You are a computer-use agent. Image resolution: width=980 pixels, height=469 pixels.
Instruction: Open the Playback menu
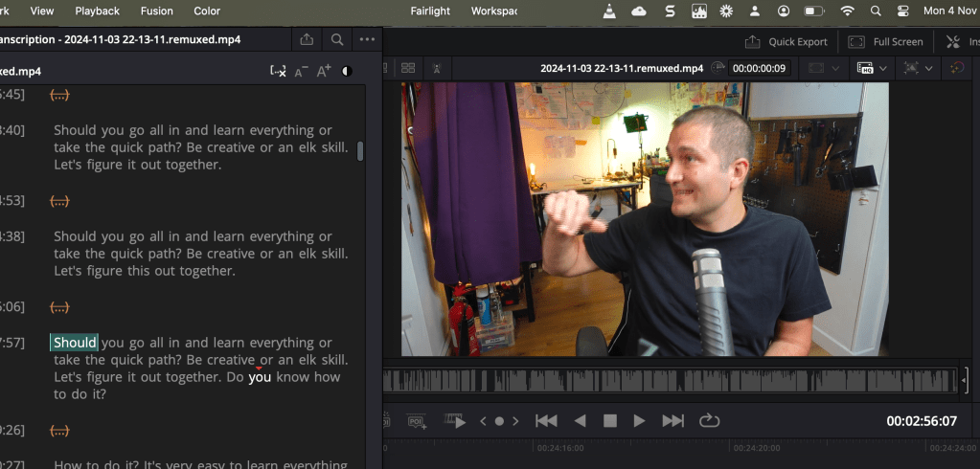tap(98, 11)
